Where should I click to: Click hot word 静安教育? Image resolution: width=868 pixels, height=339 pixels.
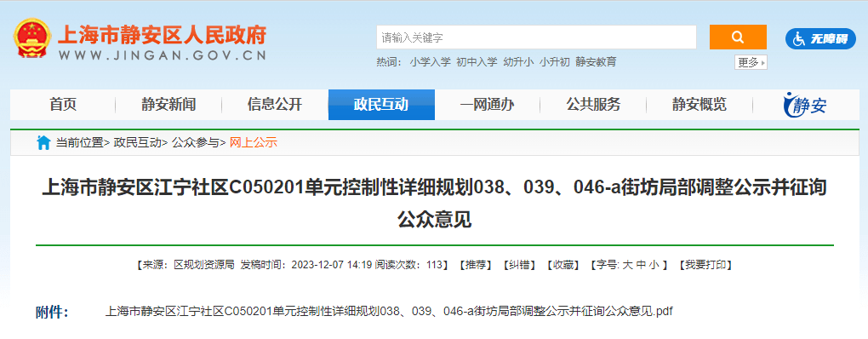(596, 62)
